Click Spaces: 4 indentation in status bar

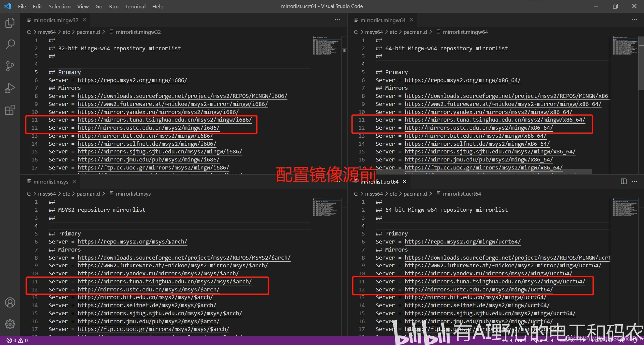[x=543, y=340]
